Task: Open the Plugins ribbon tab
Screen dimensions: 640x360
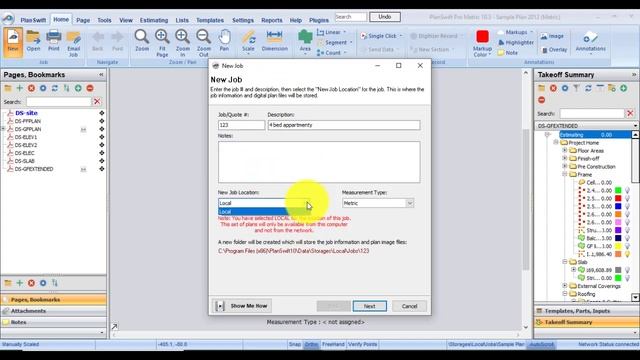Action: [x=319, y=20]
